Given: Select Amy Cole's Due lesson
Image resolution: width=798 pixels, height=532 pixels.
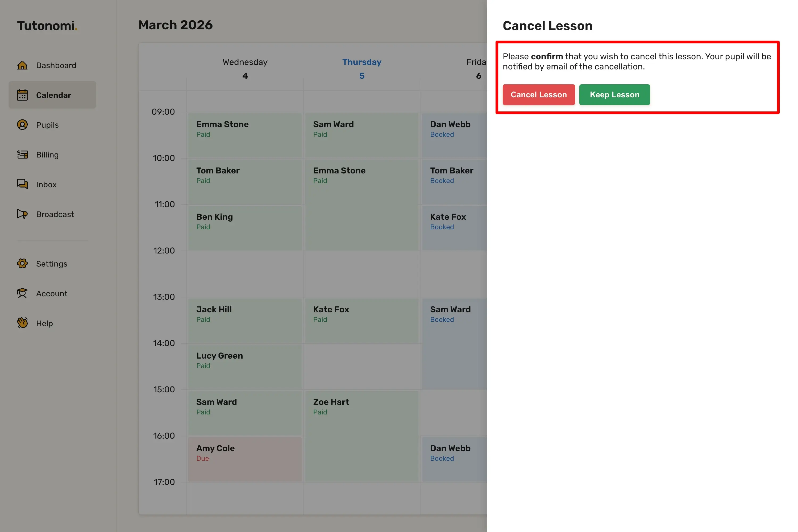Looking at the screenshot, I should click(245, 459).
